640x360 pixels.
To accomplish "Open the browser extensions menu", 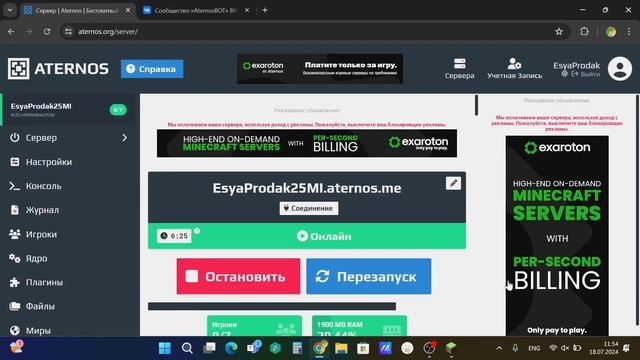I will 584,31.
